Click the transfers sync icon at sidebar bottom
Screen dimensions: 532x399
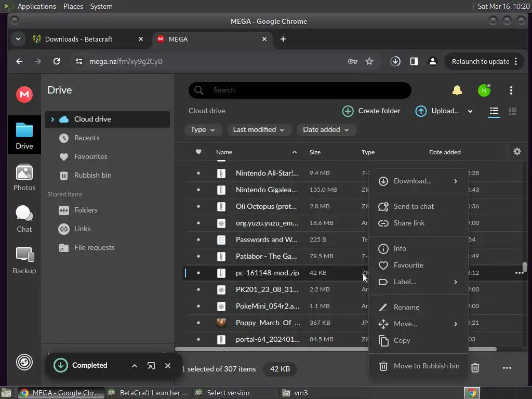pos(24,362)
